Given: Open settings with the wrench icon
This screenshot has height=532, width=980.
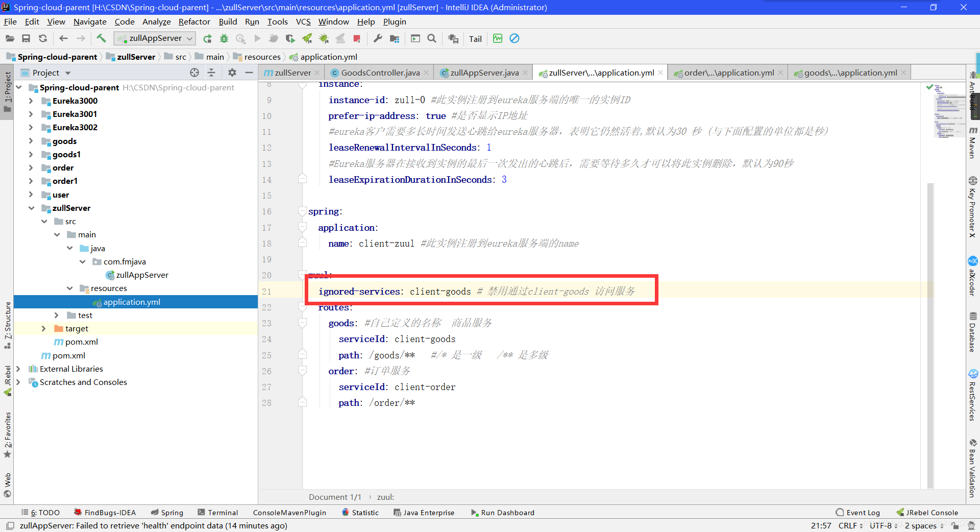Looking at the screenshot, I should point(378,38).
